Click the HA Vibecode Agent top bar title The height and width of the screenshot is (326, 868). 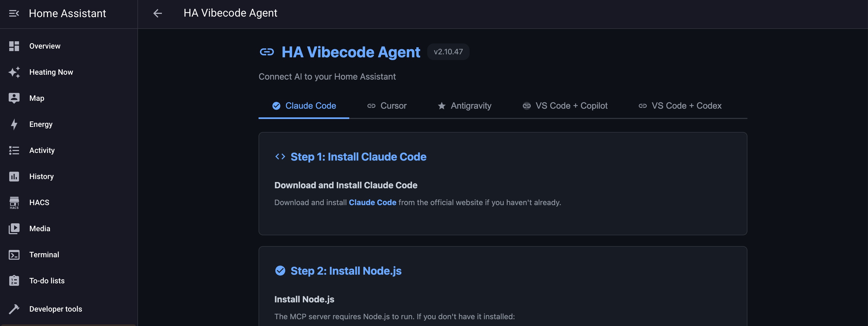(230, 13)
